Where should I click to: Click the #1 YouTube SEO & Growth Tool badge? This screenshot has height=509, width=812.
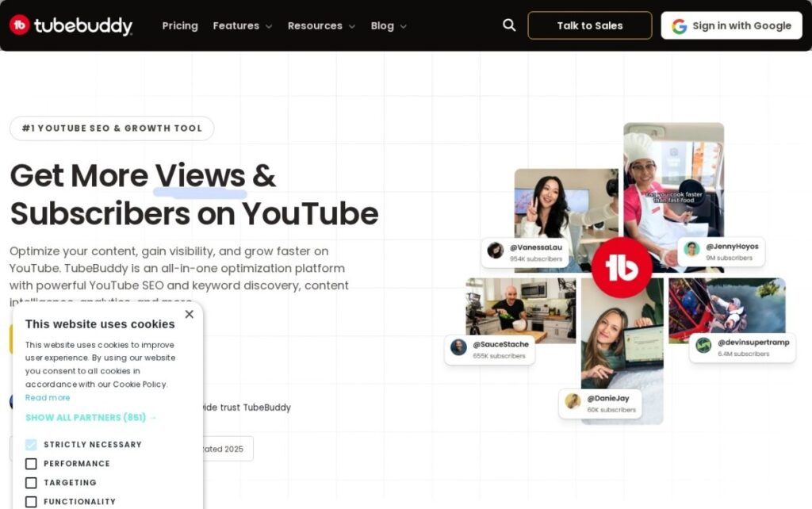tap(112, 128)
